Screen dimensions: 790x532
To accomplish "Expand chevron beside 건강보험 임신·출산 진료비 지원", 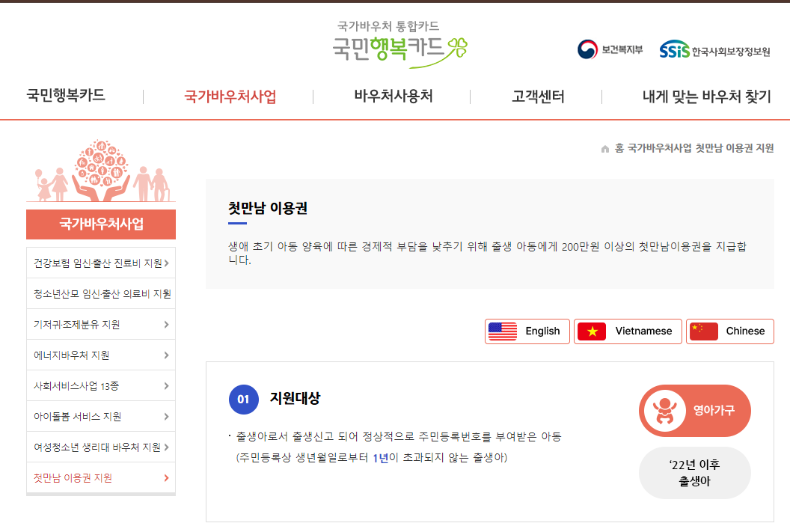I will 166,263.
